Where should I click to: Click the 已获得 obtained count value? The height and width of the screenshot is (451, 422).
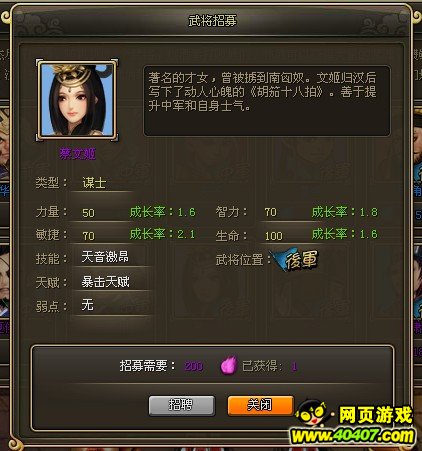(x=294, y=367)
